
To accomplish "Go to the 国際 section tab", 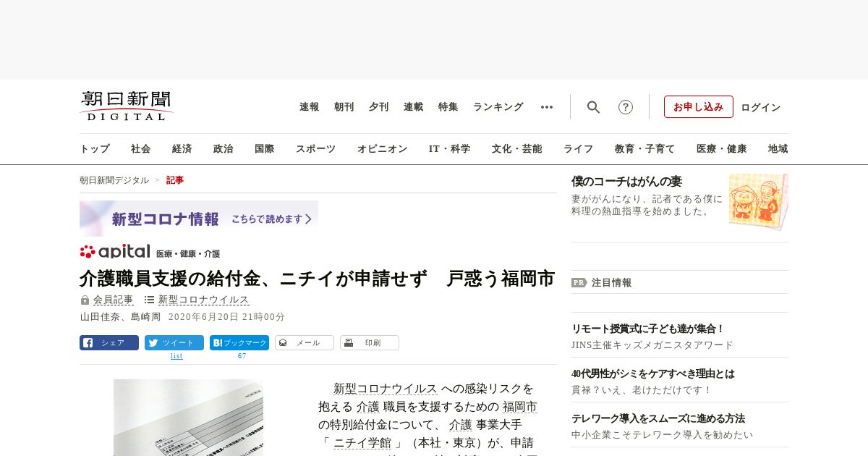I will click(265, 149).
